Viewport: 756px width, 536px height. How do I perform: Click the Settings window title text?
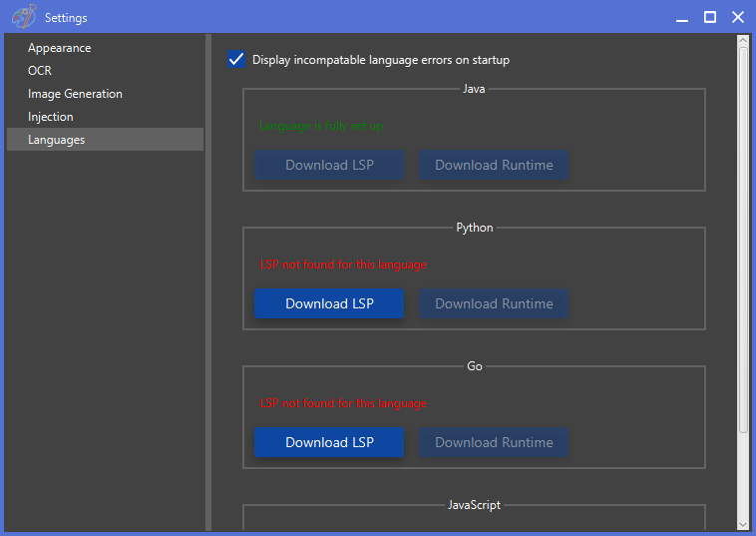click(x=66, y=18)
